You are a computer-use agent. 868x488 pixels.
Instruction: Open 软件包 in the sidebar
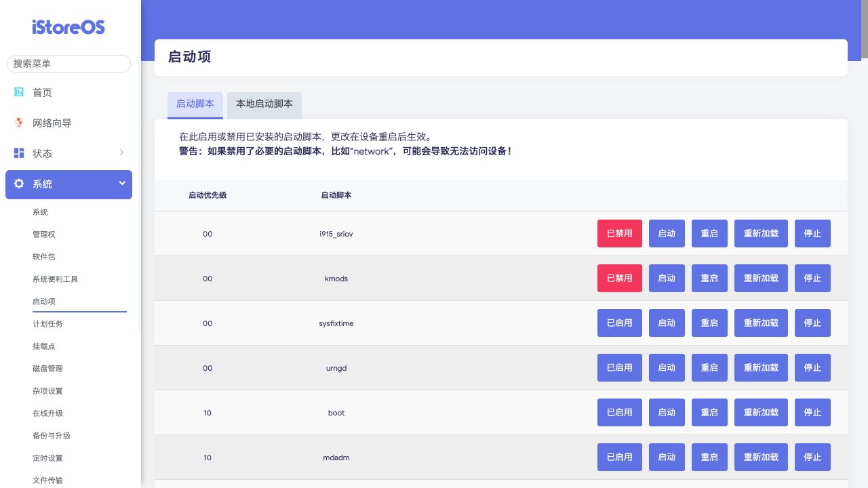point(43,257)
